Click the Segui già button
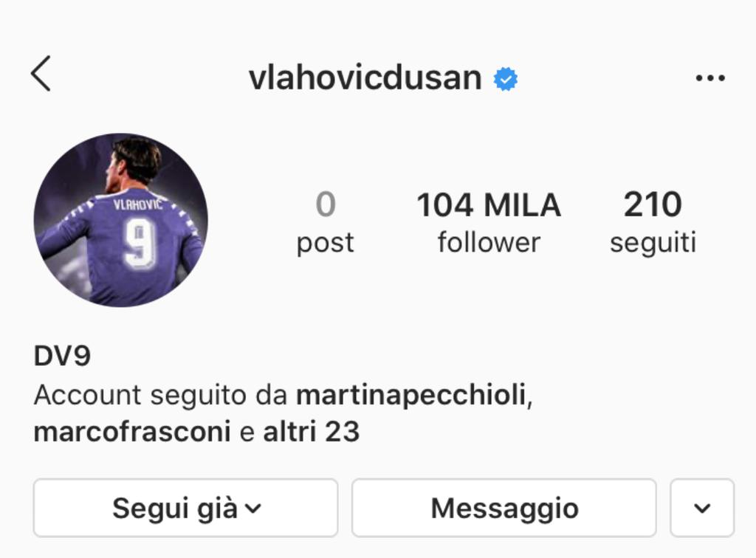This screenshot has height=558, width=756. pos(185,508)
